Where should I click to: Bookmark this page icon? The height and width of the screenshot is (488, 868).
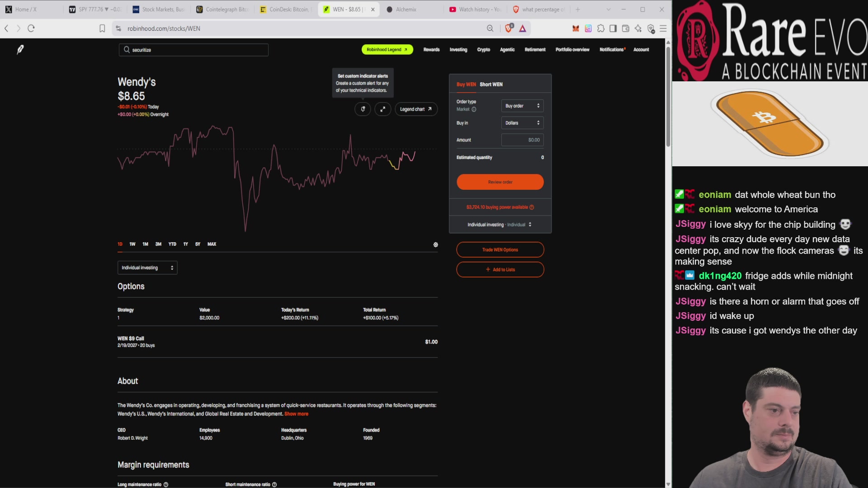pos(102,28)
